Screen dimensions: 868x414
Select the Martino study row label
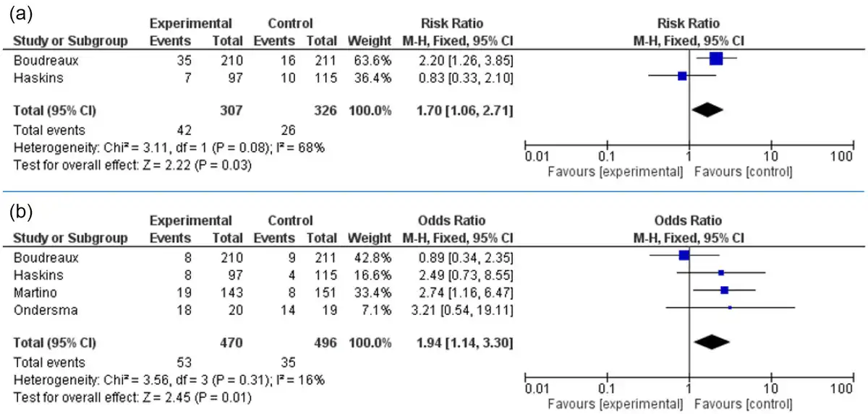[x=32, y=290]
